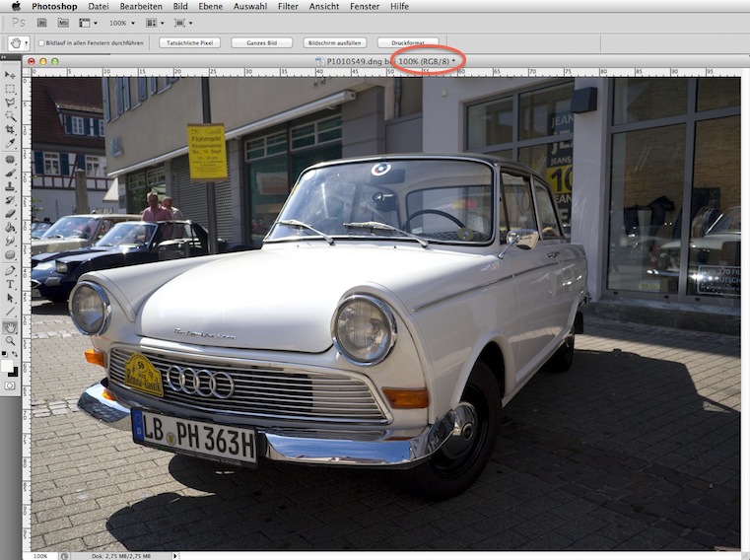The height and width of the screenshot is (560, 750).
Task: Click the foreground color swatch
Action: point(7,364)
